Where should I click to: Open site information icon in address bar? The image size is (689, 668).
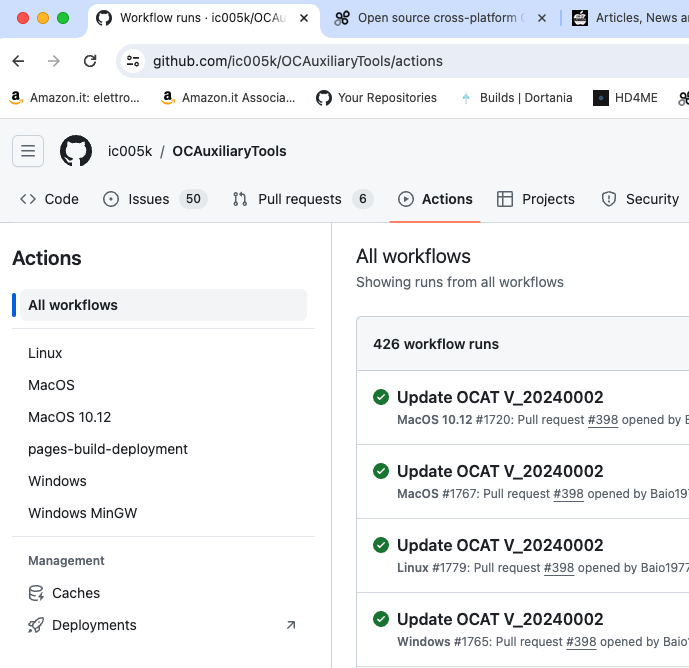coord(133,61)
